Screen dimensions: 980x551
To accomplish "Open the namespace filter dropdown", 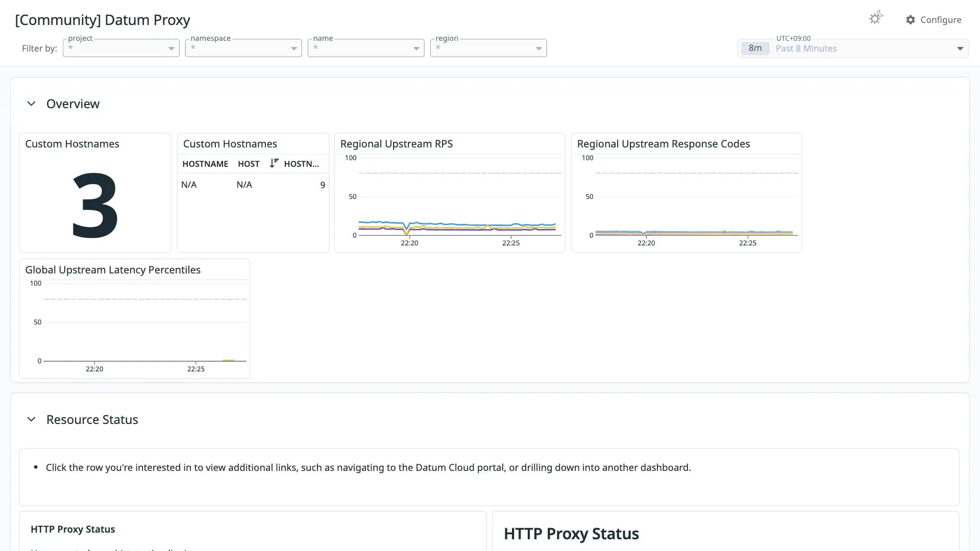I will (x=243, y=48).
